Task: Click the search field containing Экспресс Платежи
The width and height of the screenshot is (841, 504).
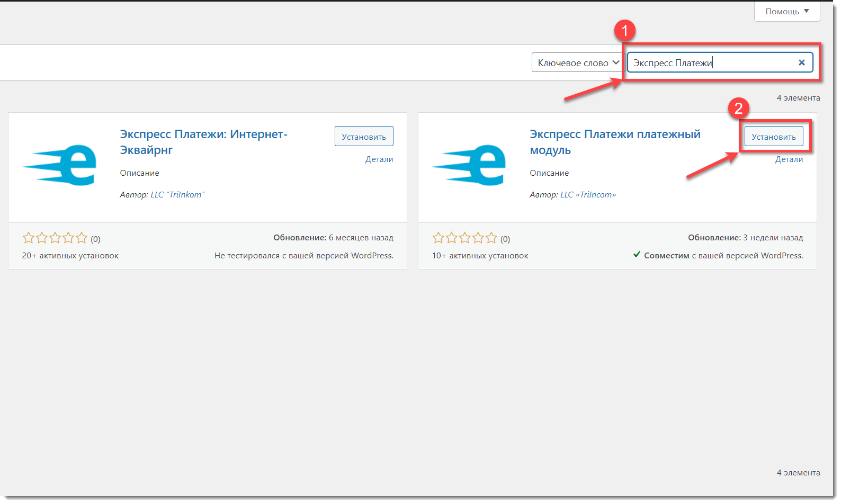Action: tap(720, 62)
